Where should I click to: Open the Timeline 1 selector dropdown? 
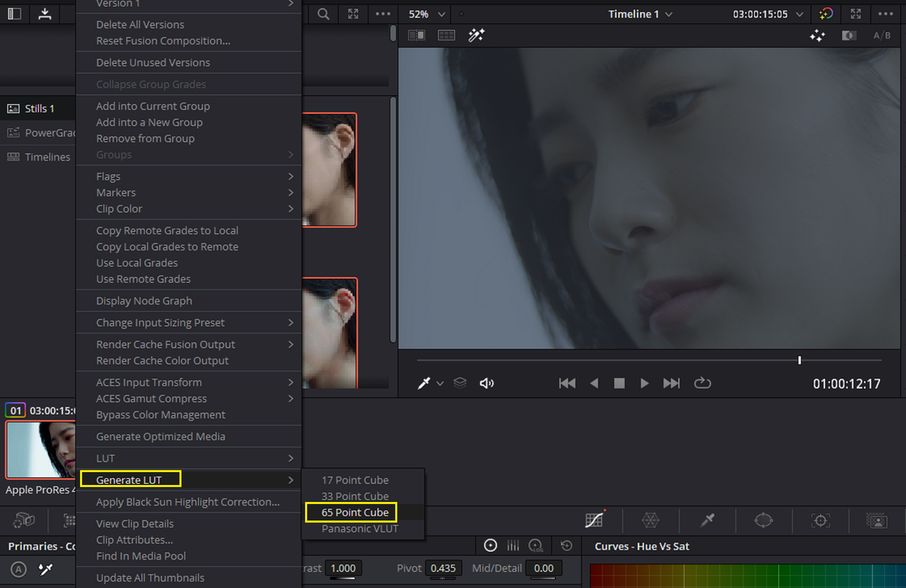click(x=640, y=14)
